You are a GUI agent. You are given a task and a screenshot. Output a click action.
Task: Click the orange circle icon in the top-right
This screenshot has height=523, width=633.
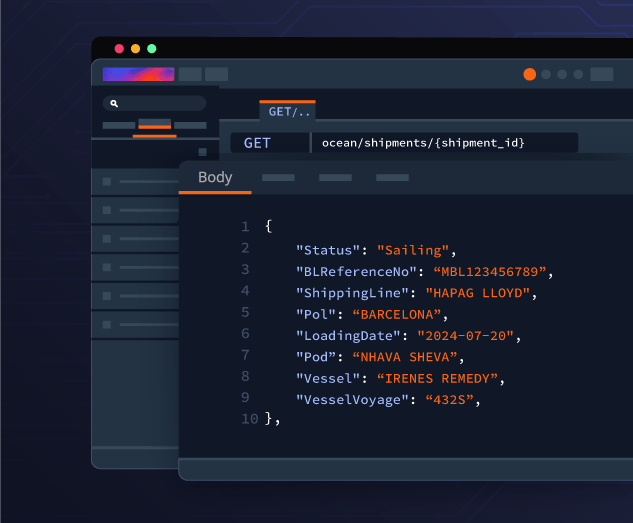pyautogui.click(x=530, y=74)
